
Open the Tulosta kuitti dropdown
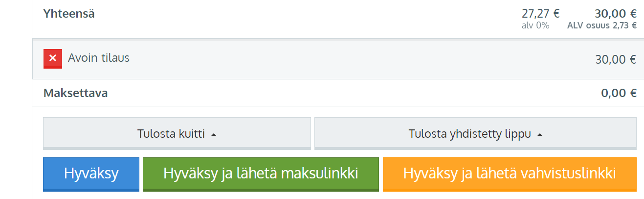(177, 133)
